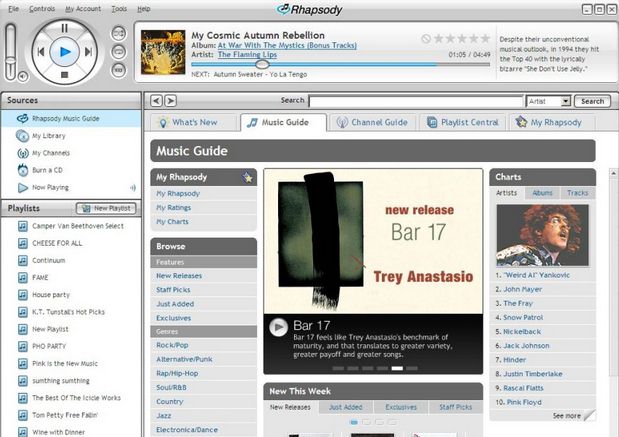The width and height of the screenshot is (619, 437).
Task: Mute sound with the speaker icon
Action: point(23,76)
